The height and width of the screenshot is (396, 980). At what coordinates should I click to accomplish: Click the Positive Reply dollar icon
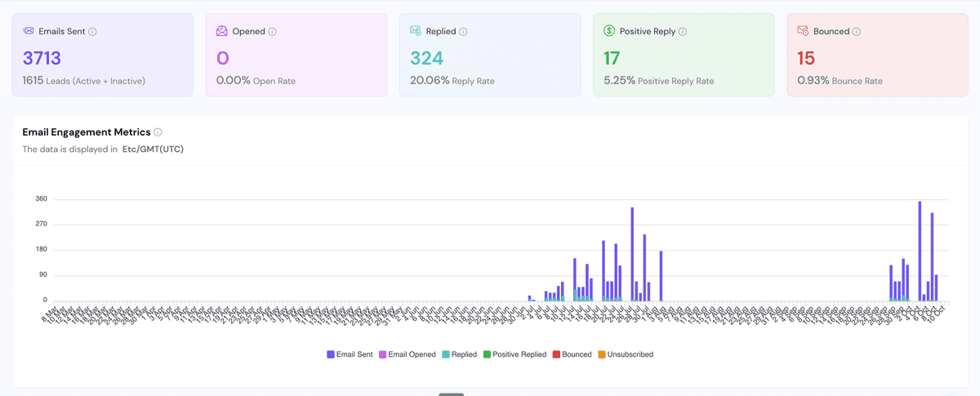(609, 31)
